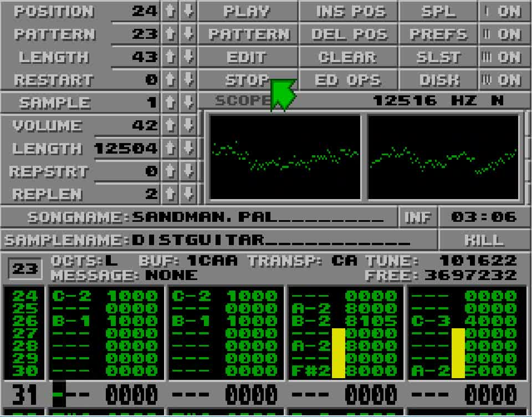Select next Sample with up arrow
The height and width of the screenshot is (417, 532).
(170, 103)
